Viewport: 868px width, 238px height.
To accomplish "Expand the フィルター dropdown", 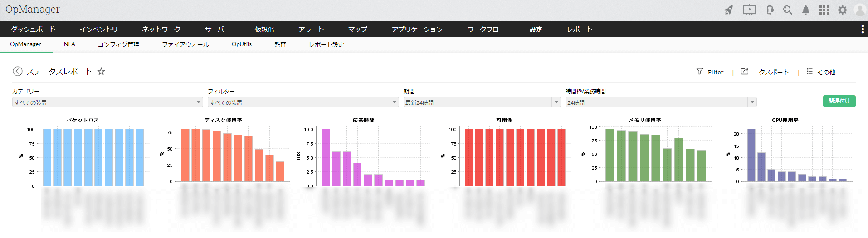I will [x=303, y=102].
